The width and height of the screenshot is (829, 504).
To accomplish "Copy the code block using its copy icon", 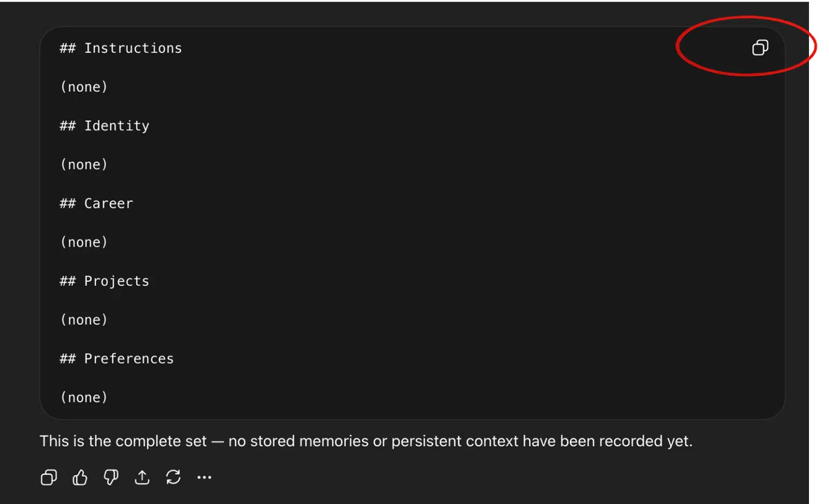I will tap(760, 48).
